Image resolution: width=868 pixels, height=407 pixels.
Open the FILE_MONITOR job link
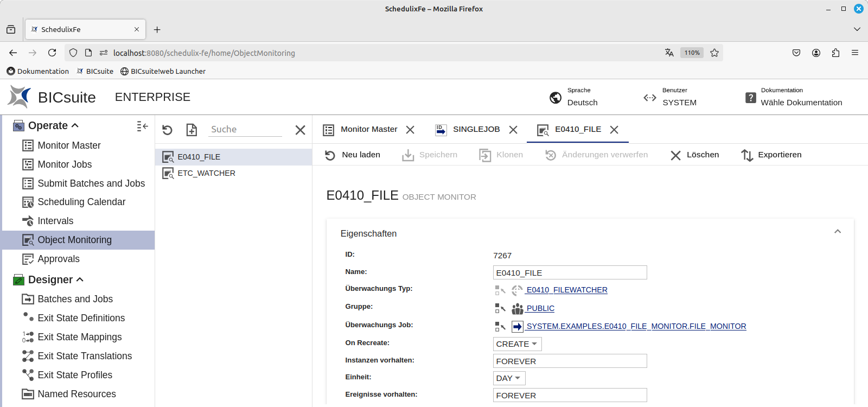636,326
